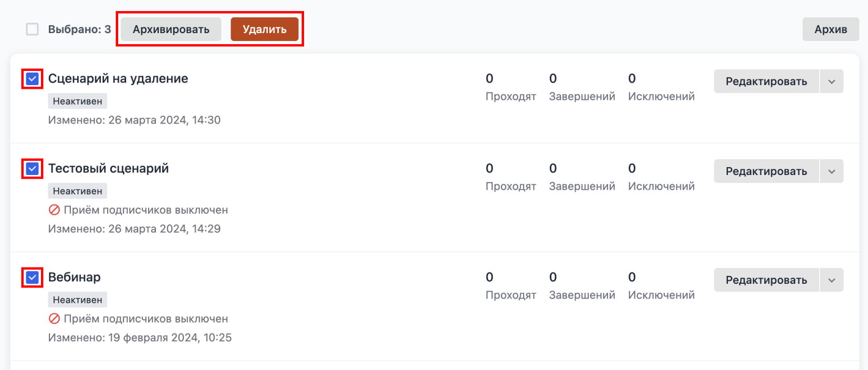Toggle the select-all checkbox next to 'Выбрано: 3'
868x370 pixels.
point(32,29)
